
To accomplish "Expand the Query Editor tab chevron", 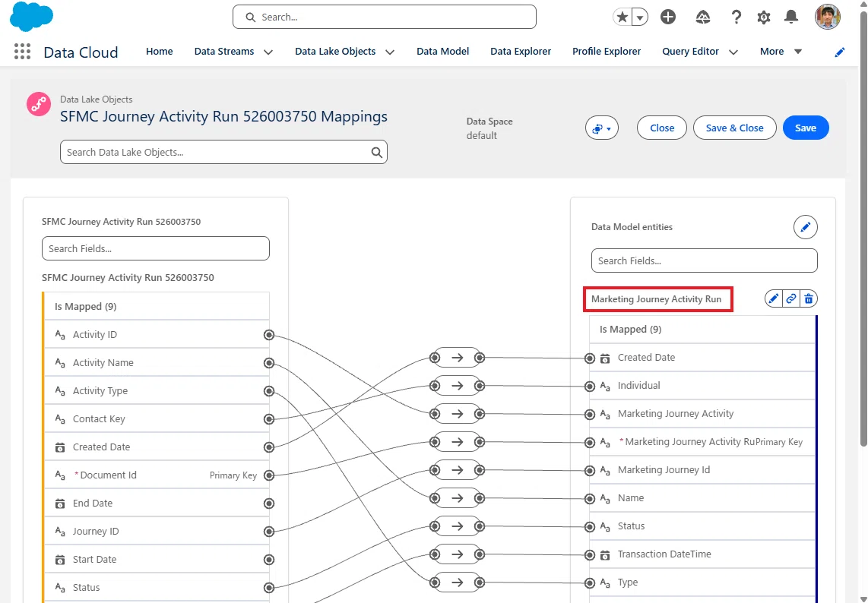I will tap(733, 52).
